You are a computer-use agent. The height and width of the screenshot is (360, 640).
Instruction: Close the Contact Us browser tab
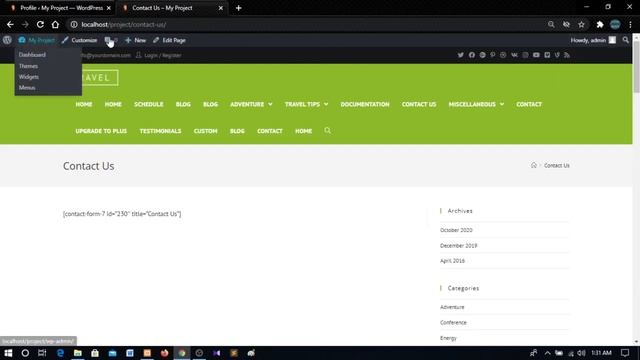pos(220,8)
